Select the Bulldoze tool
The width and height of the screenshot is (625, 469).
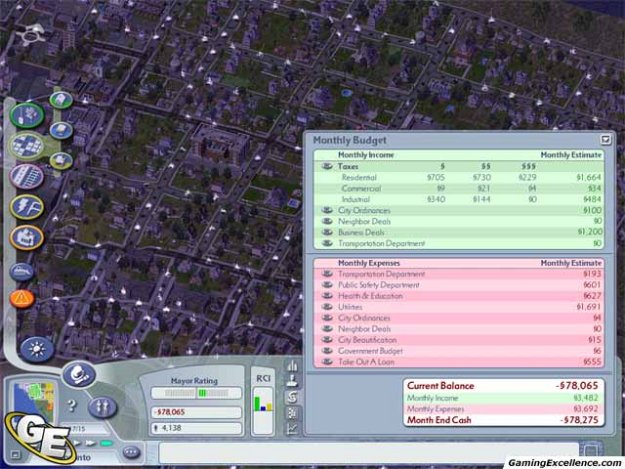(x=22, y=272)
